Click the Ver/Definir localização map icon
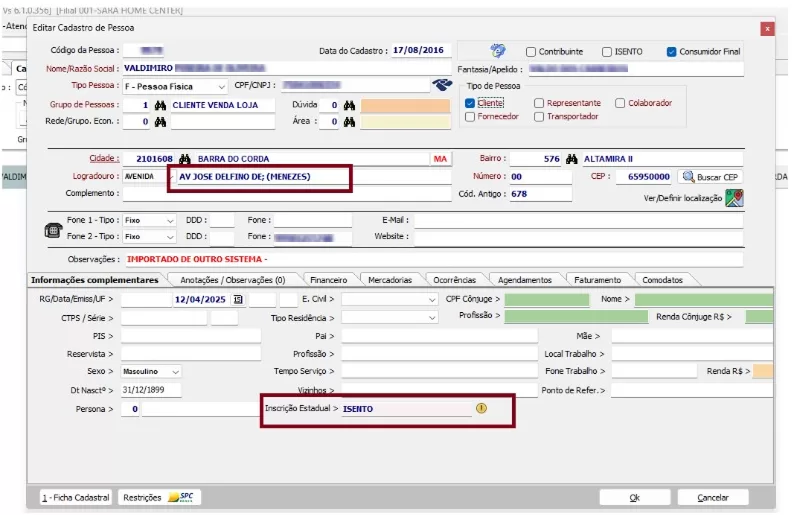Image resolution: width=796 pixels, height=515 pixels. click(x=734, y=198)
